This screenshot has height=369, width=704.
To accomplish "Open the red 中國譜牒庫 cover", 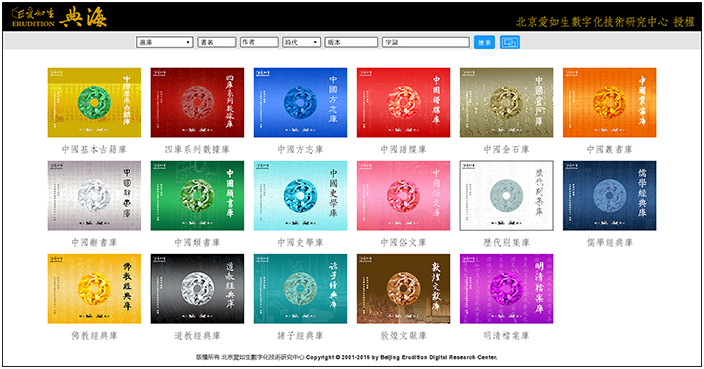I will click(404, 103).
